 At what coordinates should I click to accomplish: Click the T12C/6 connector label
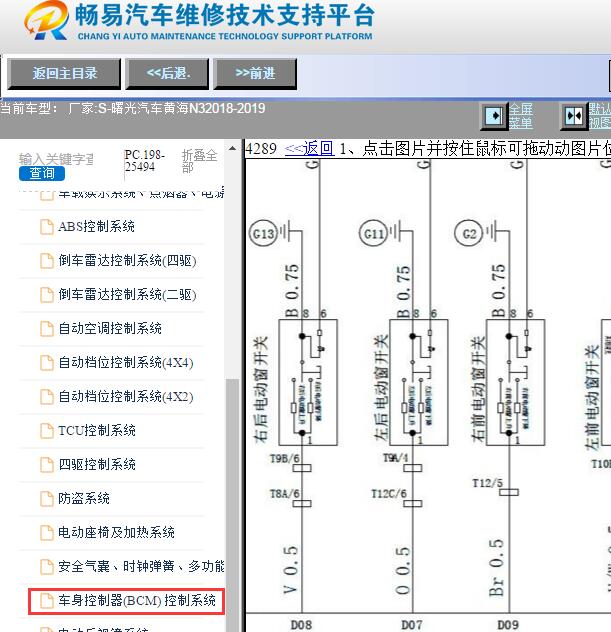coord(389,493)
